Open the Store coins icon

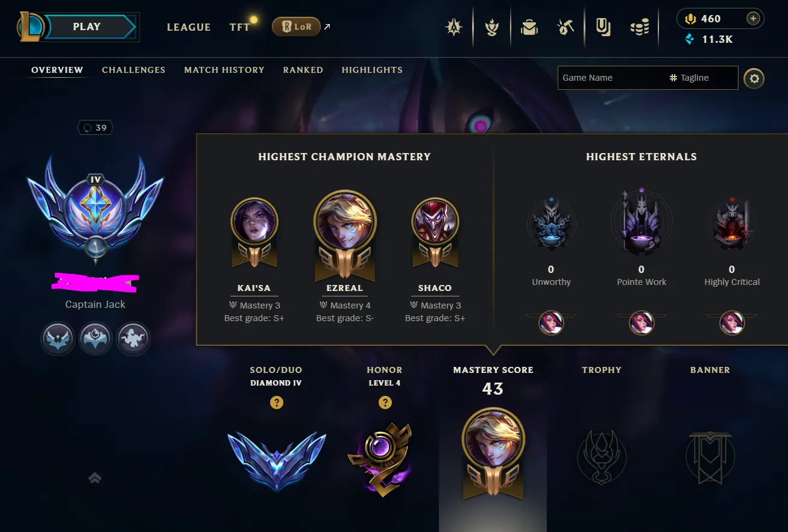point(640,27)
